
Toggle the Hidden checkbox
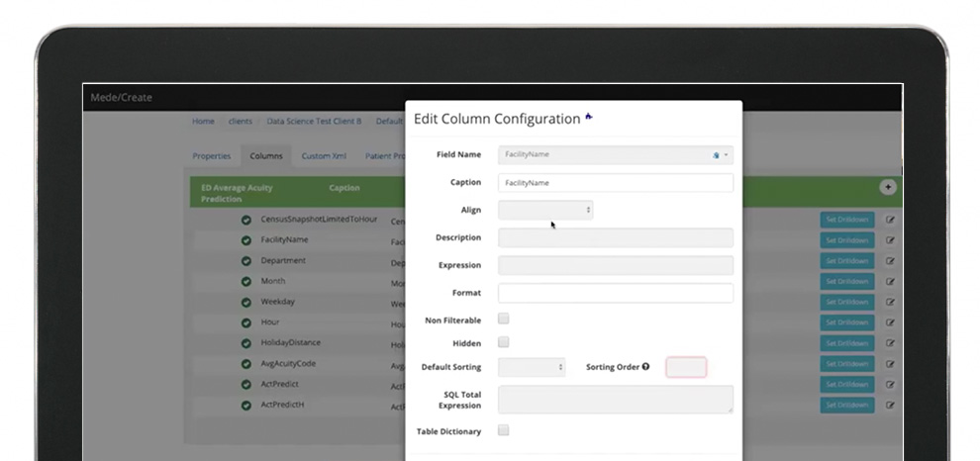503,341
